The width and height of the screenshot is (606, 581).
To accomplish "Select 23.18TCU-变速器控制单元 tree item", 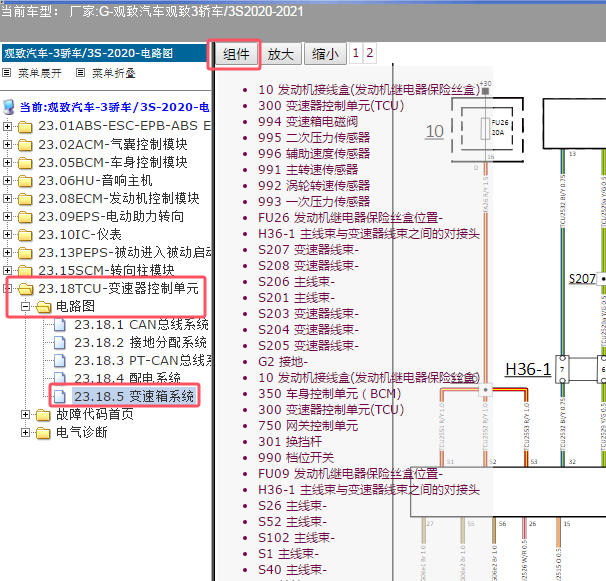I will click(118, 288).
